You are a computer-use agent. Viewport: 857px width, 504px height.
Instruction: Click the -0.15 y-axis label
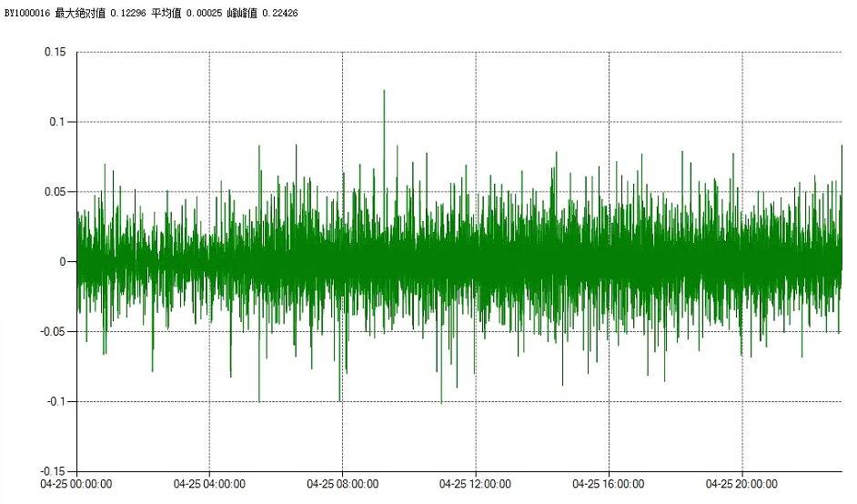(x=53, y=471)
